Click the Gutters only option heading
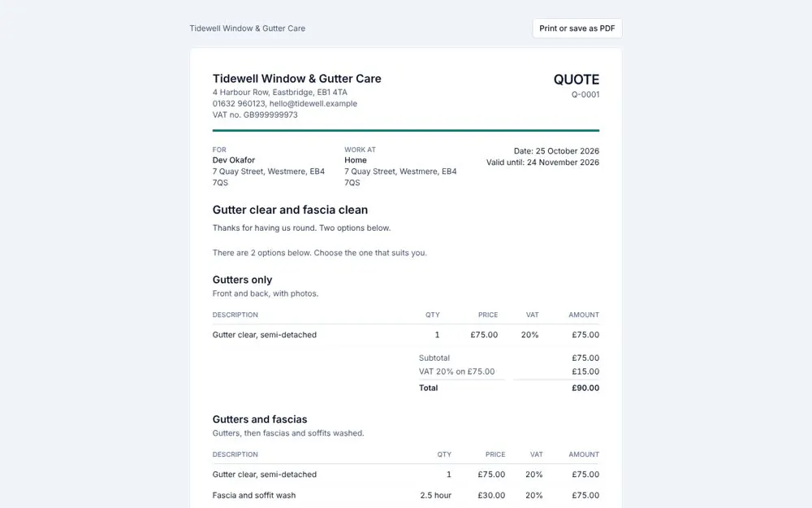This screenshot has width=812, height=508. coord(242,280)
